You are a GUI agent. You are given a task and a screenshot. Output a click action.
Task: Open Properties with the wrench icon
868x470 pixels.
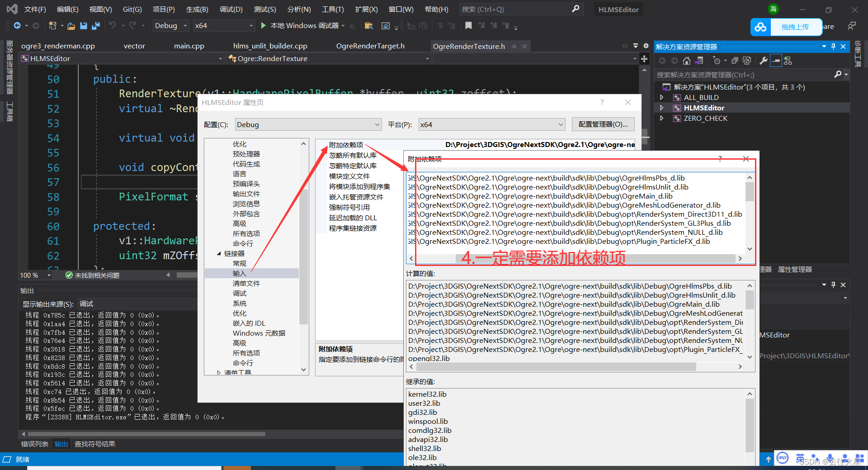[x=764, y=61]
